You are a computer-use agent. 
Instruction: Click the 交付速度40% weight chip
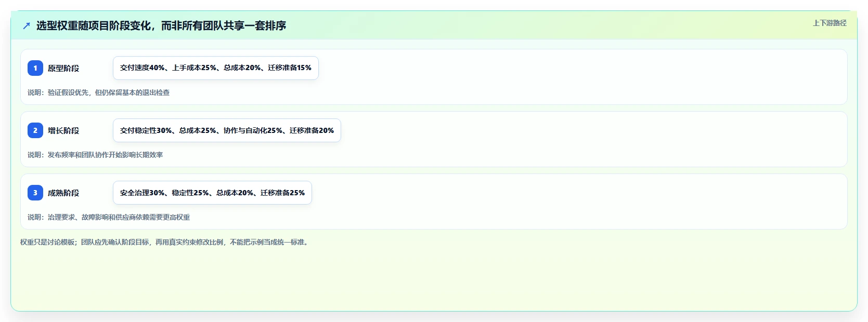pyautogui.click(x=216, y=68)
